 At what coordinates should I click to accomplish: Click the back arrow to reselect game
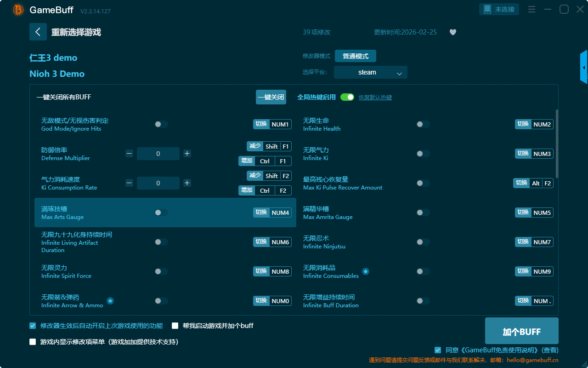(x=38, y=32)
